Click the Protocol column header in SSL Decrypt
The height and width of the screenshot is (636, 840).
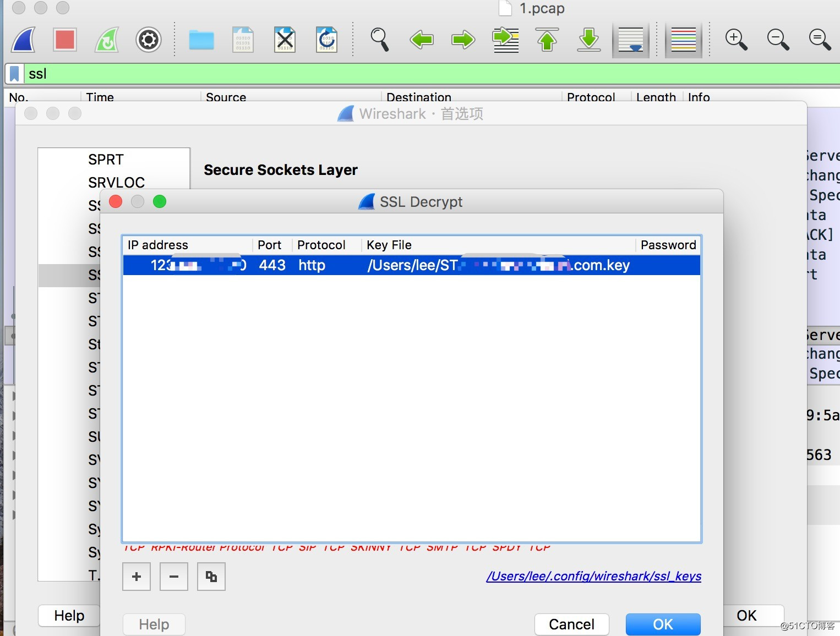(326, 245)
